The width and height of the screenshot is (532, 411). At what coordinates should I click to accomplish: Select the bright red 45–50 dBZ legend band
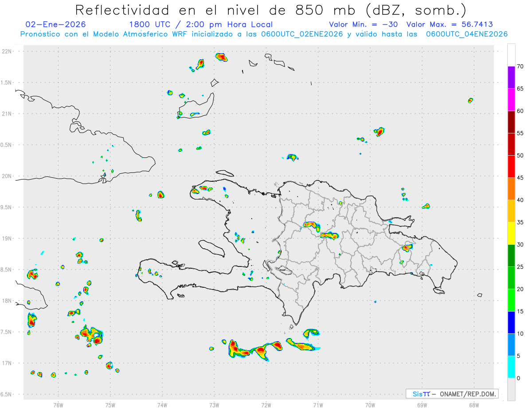pyautogui.click(x=511, y=166)
